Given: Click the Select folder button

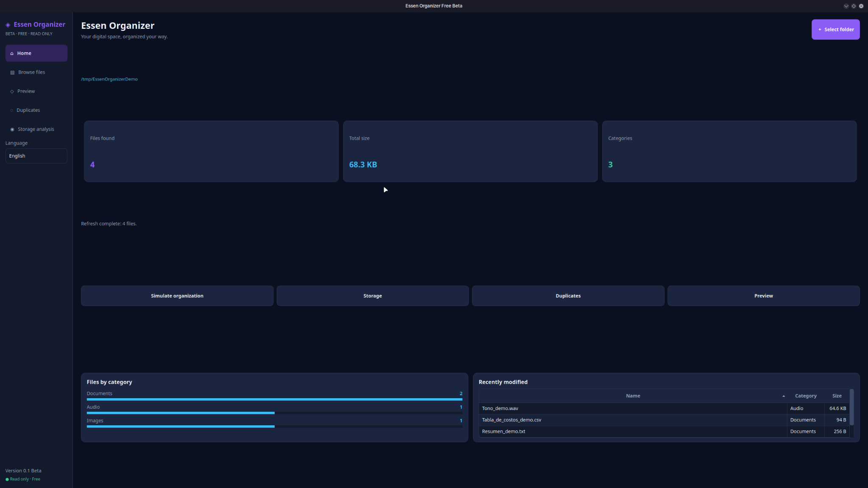Looking at the screenshot, I should coord(835,30).
